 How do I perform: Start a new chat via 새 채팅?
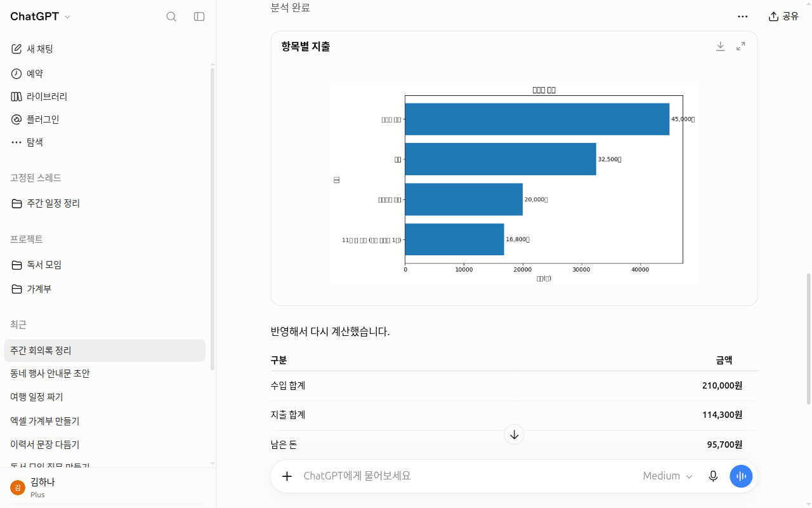click(105, 49)
